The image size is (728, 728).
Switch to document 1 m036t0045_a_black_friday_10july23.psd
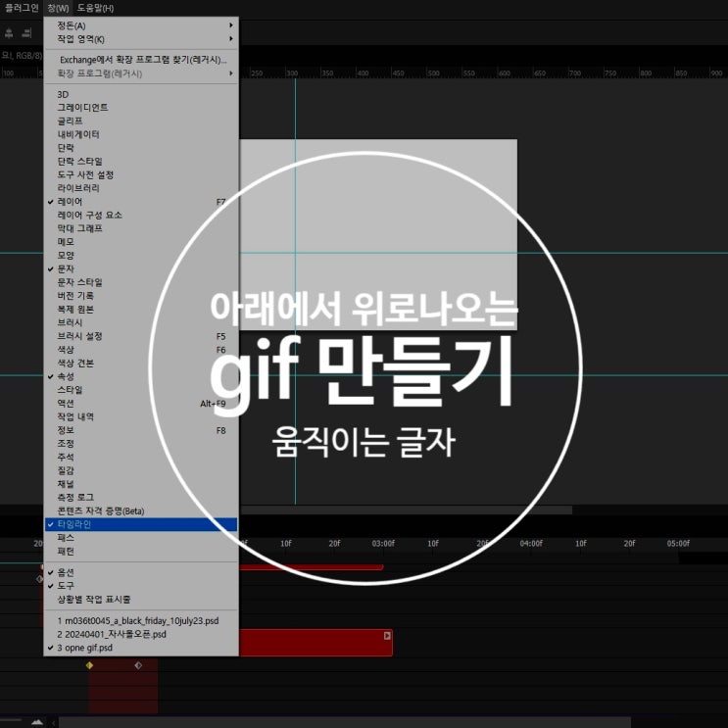(x=141, y=621)
